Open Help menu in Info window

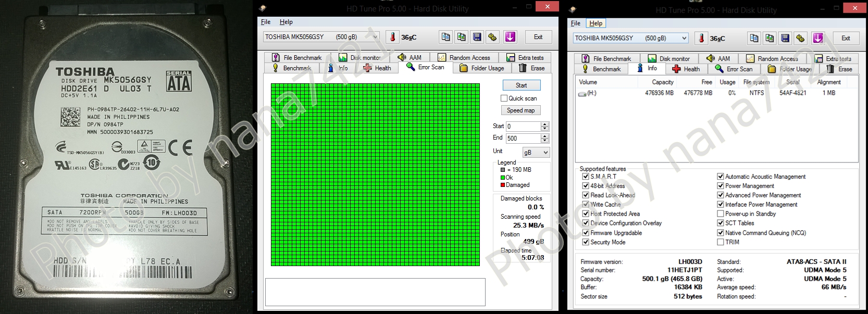[x=596, y=23]
